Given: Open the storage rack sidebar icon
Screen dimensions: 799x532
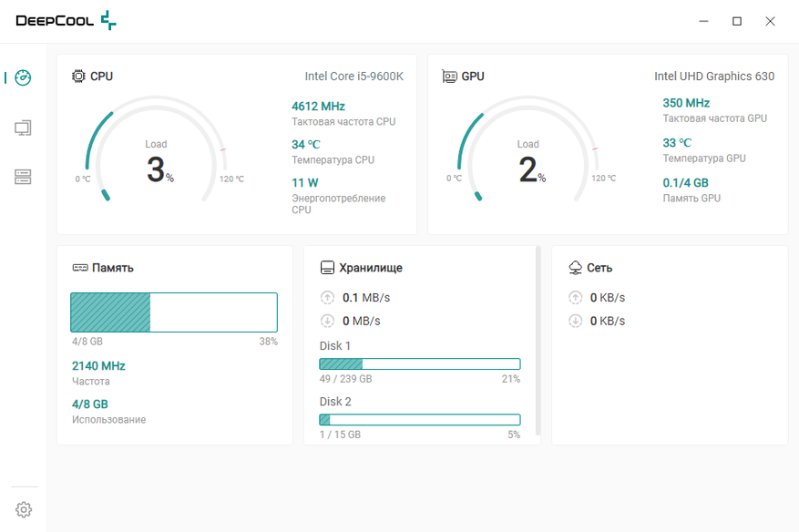Looking at the screenshot, I should [x=23, y=177].
